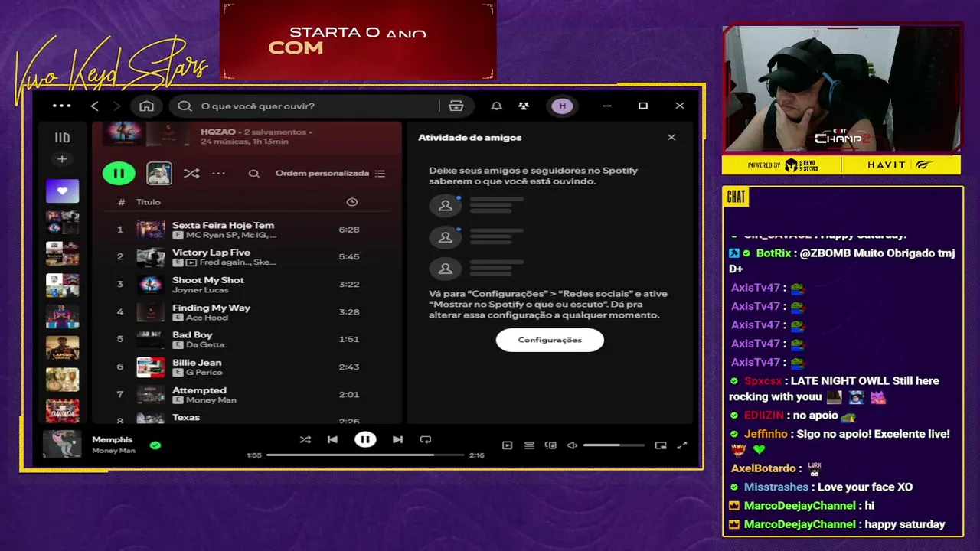Open Money Man in the now-playing bar
The width and height of the screenshot is (980, 551).
[x=113, y=451]
